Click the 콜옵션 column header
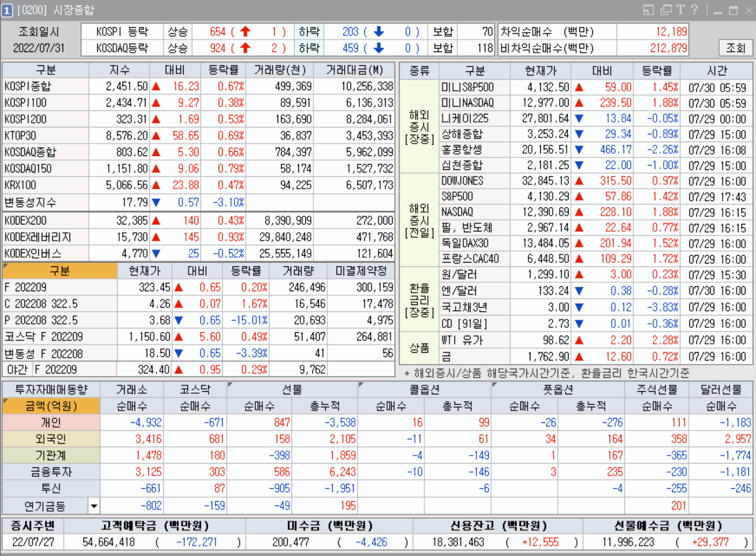 [424, 390]
